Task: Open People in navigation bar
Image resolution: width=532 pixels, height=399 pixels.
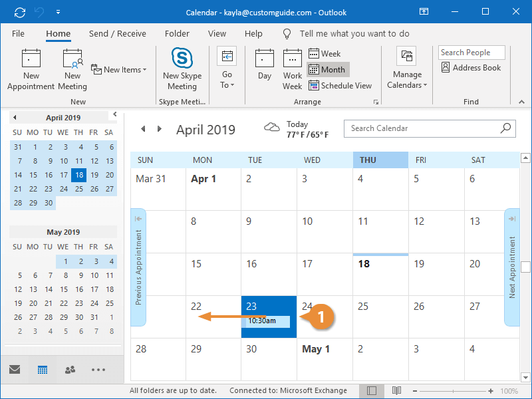Action: (x=70, y=370)
